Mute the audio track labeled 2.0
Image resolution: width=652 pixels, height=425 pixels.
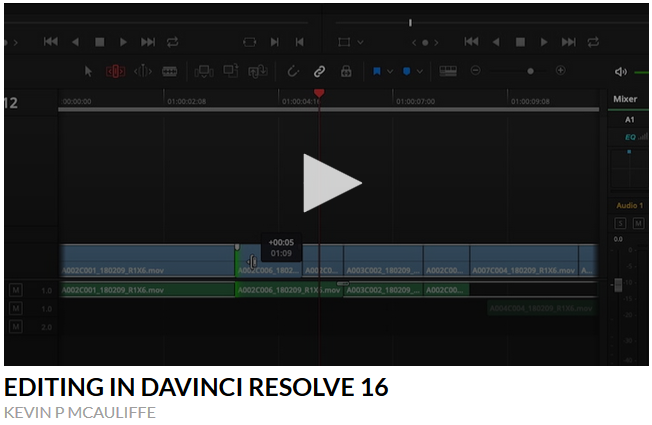(x=16, y=327)
